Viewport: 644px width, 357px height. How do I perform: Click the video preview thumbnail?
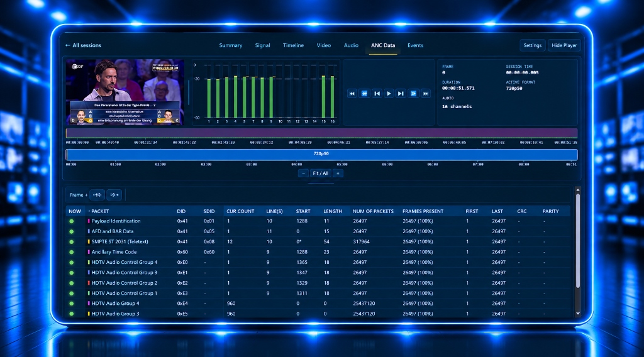tap(125, 92)
